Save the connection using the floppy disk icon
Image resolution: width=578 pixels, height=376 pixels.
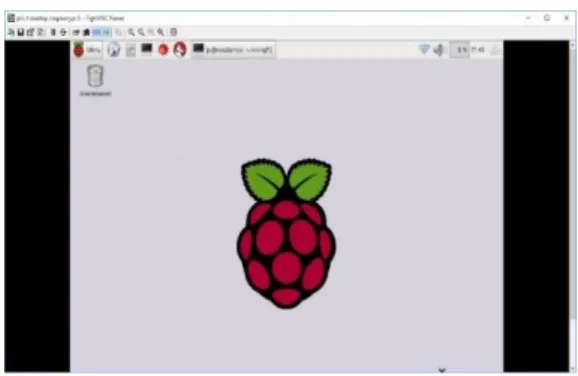point(21,32)
